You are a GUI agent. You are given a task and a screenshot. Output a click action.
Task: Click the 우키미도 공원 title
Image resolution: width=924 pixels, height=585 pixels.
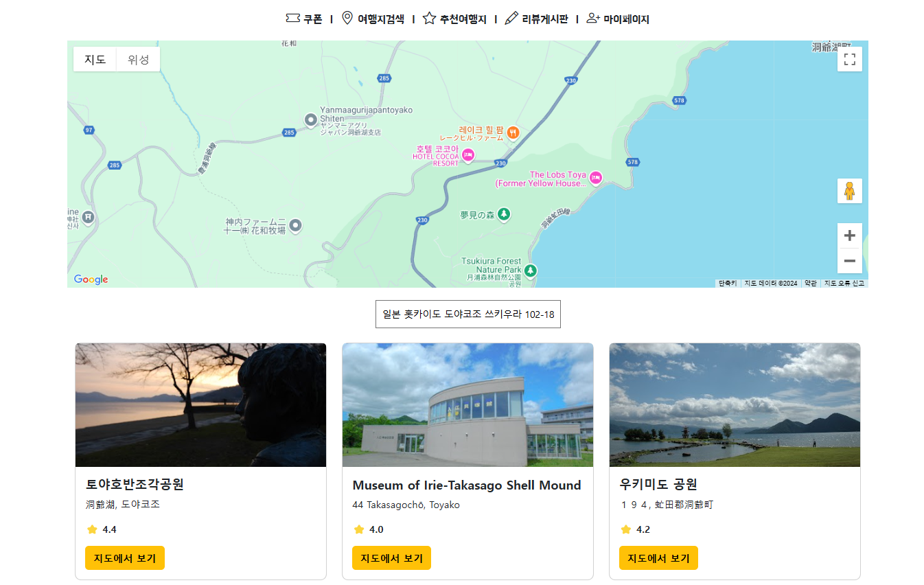658,485
